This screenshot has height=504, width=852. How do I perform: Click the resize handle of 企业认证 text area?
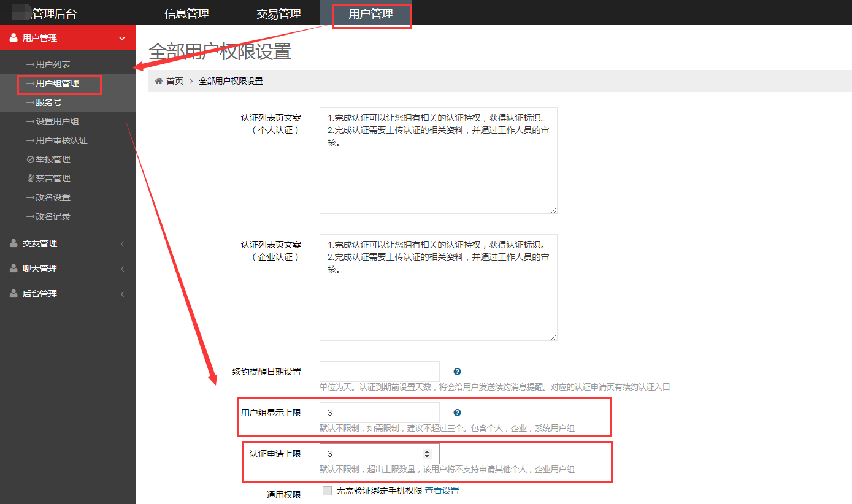pos(553,337)
